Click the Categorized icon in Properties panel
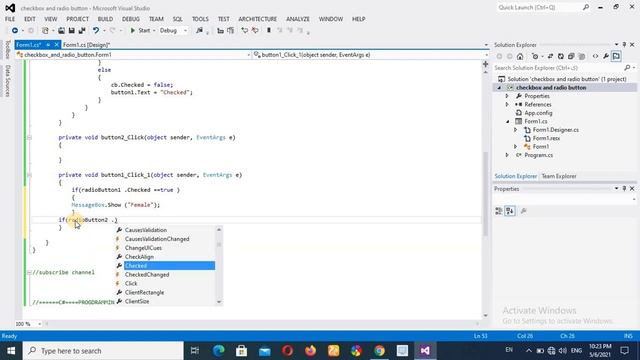This screenshot has width=640, height=360. click(x=499, y=211)
